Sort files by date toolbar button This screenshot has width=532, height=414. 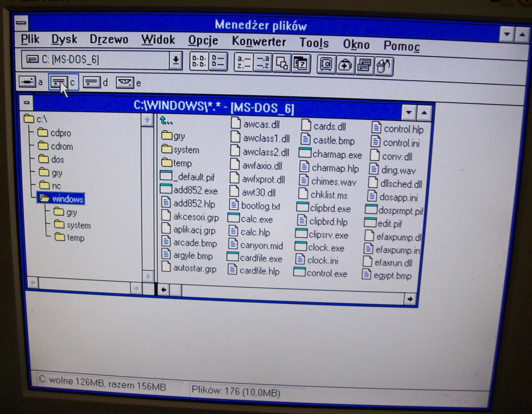pyautogui.click(x=301, y=64)
